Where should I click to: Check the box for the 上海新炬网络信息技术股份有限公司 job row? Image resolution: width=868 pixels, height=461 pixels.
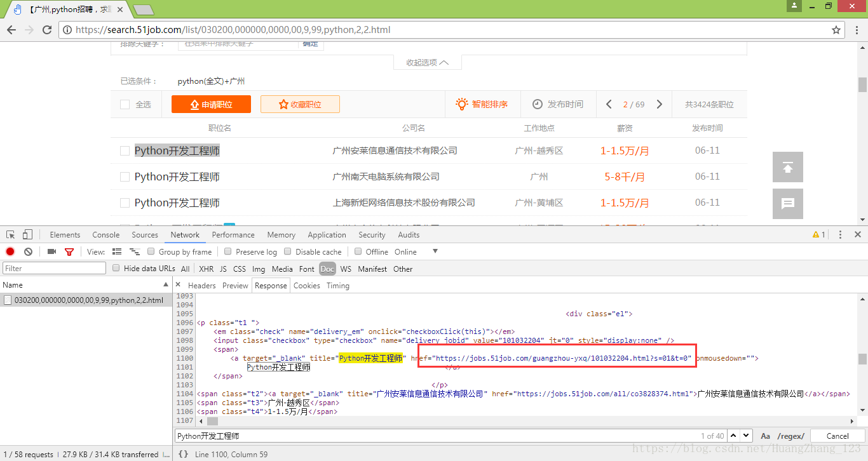tap(125, 203)
